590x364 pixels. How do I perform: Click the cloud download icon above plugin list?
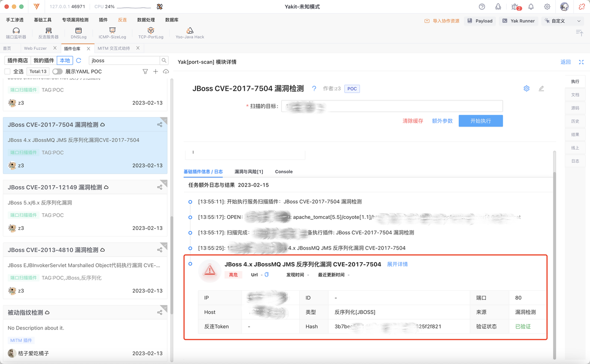166,71
